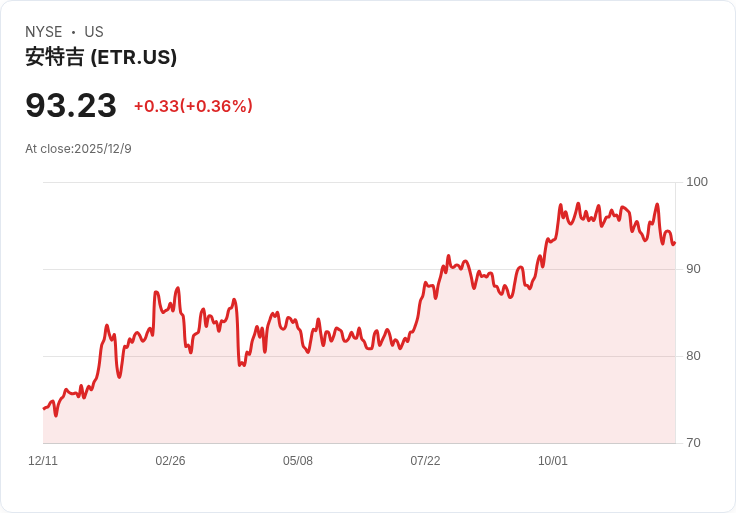Click the NYSE exchange label

point(44,32)
